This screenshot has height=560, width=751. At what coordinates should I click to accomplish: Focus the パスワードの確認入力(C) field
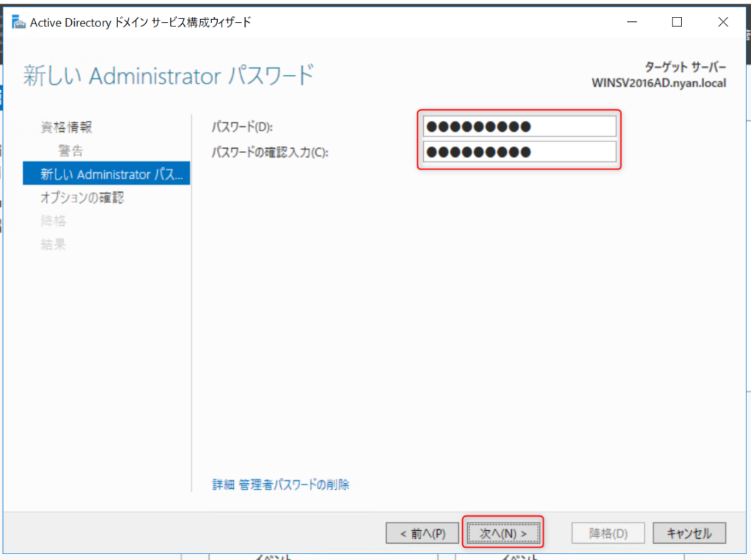coord(519,152)
